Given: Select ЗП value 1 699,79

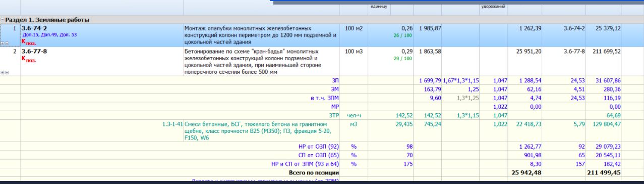Looking at the screenshot, I should click(430, 80).
